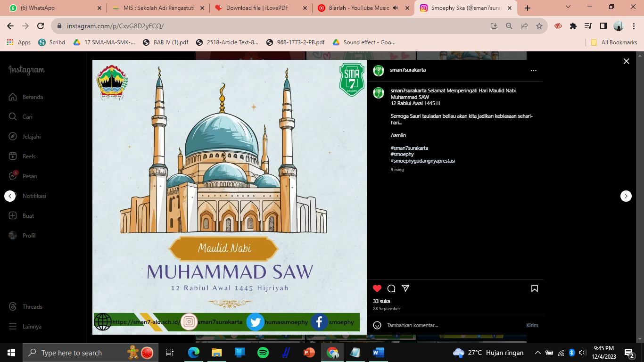Open Spotify from the Windows taskbar

(263, 353)
